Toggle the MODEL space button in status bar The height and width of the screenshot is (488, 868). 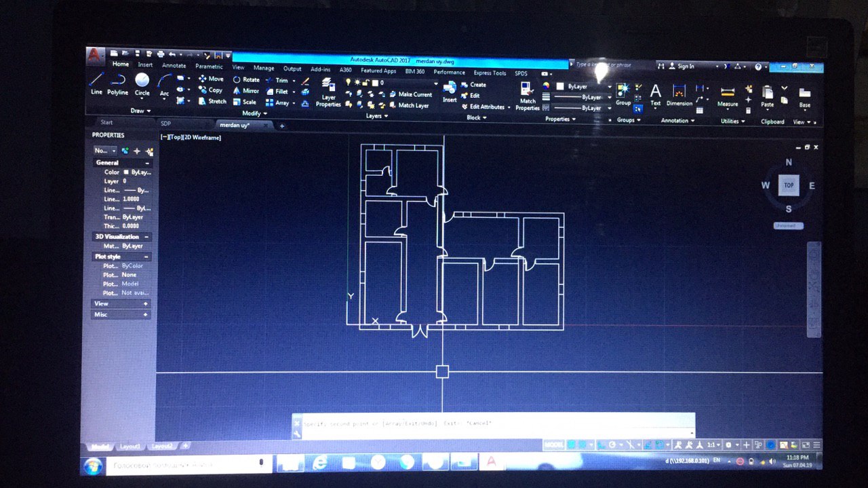pos(553,445)
